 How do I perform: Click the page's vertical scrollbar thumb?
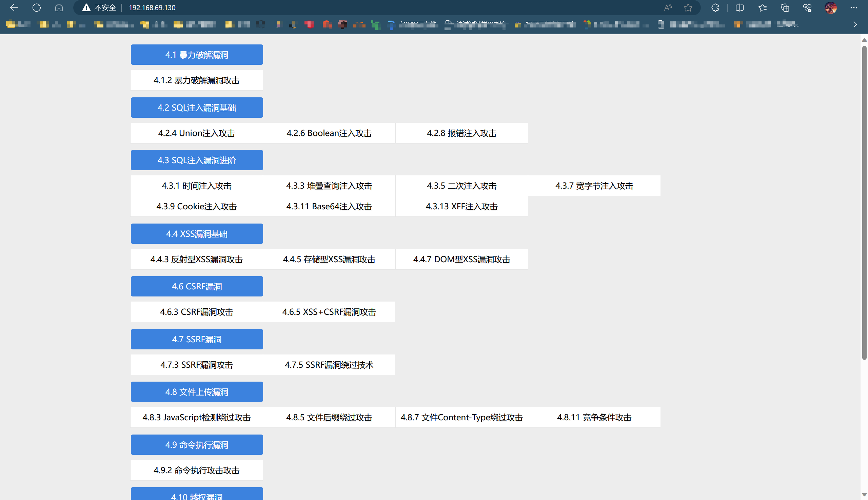point(864,203)
